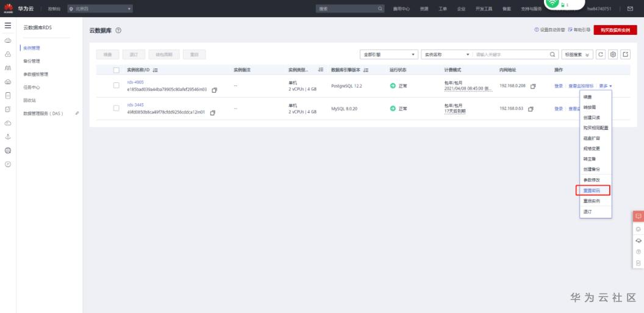The width and height of the screenshot is (644, 313).
Task: Open 回收站 in the sidebar
Action: 29,100
